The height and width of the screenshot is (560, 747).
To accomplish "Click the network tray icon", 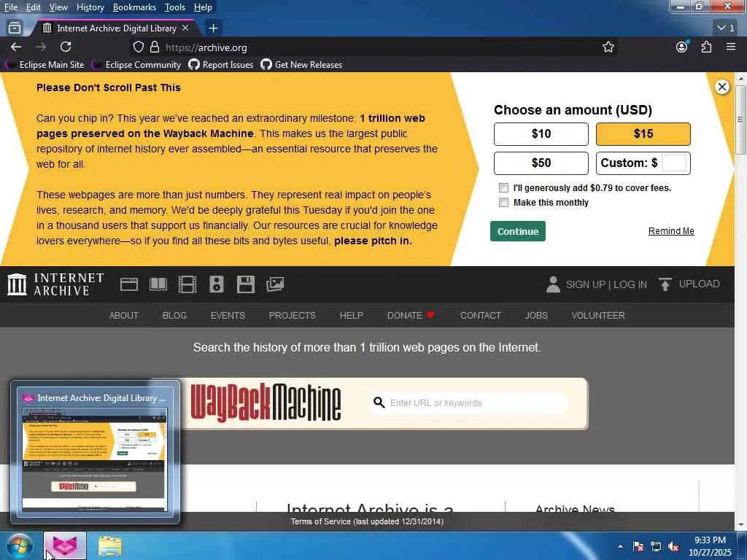I will [x=656, y=546].
